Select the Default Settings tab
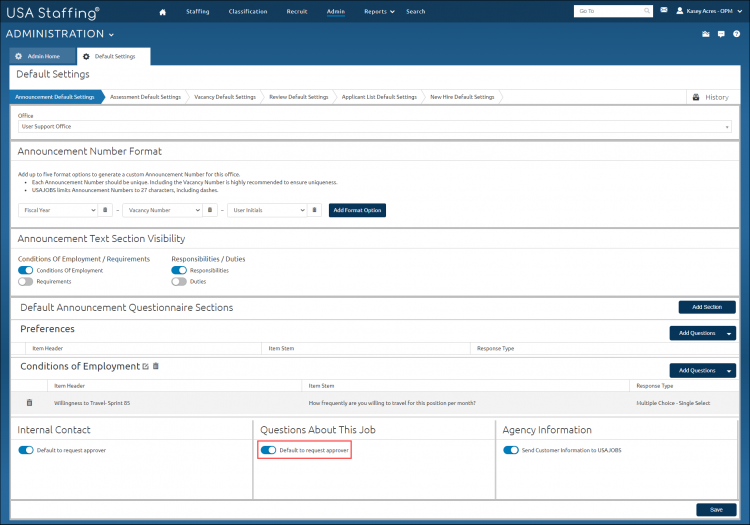 tap(114, 56)
